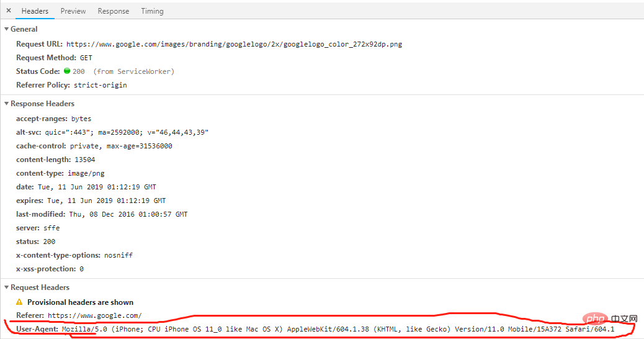The image size is (644, 339).
Task: Click the alt-svc header value
Action: (127, 132)
